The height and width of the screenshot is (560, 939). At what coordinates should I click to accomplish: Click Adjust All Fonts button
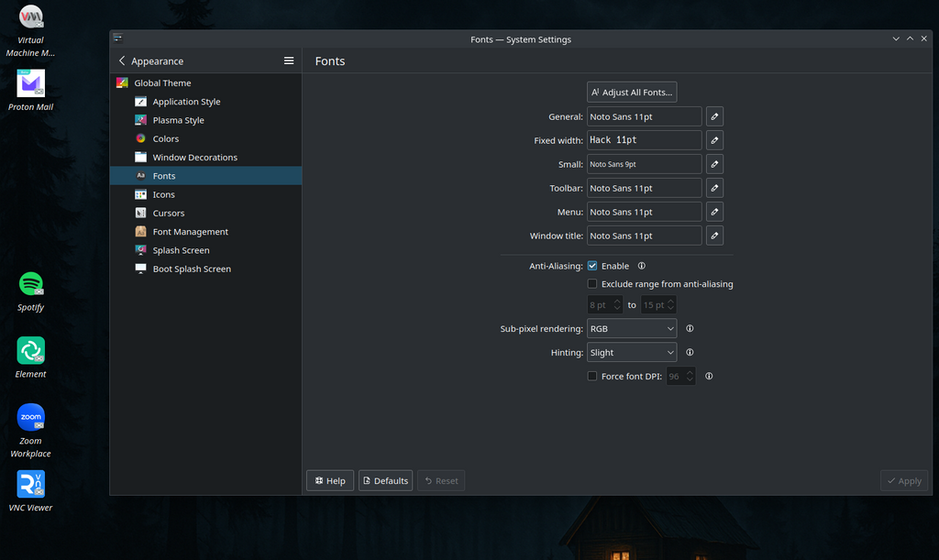(632, 93)
